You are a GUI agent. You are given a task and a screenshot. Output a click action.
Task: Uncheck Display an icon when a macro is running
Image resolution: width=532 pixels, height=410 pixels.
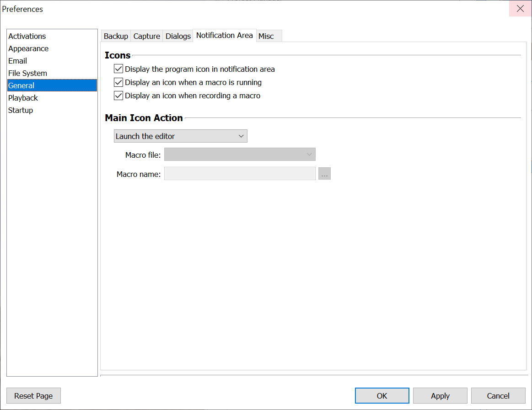pyautogui.click(x=118, y=82)
